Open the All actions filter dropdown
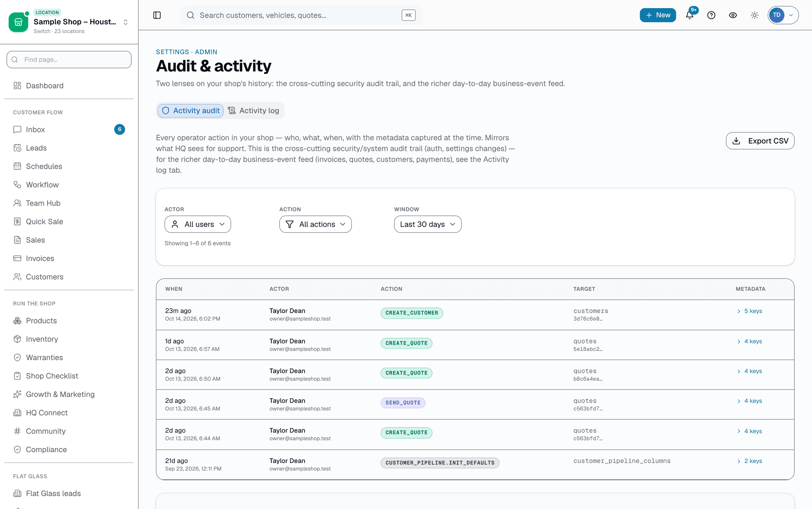 pos(315,224)
